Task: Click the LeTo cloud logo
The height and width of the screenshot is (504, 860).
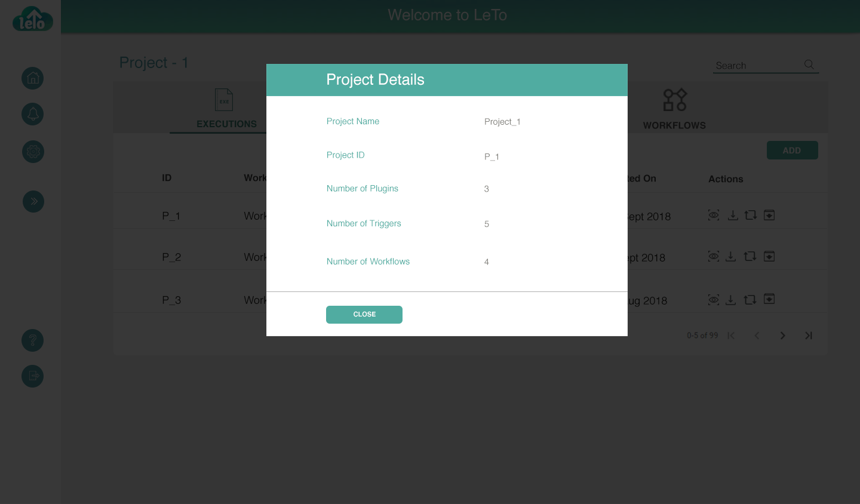Action: point(33,19)
